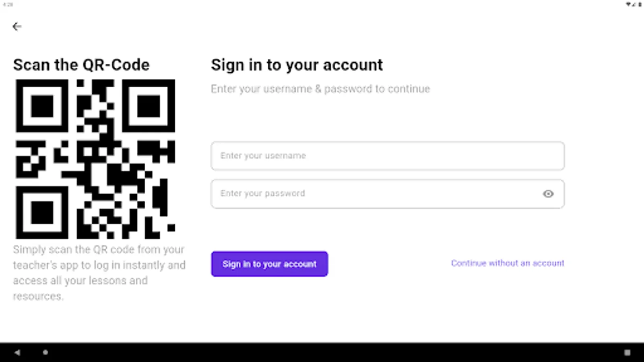The image size is (644, 362).
Task: Click the Scan the QR-Code heading
Action: (81, 65)
